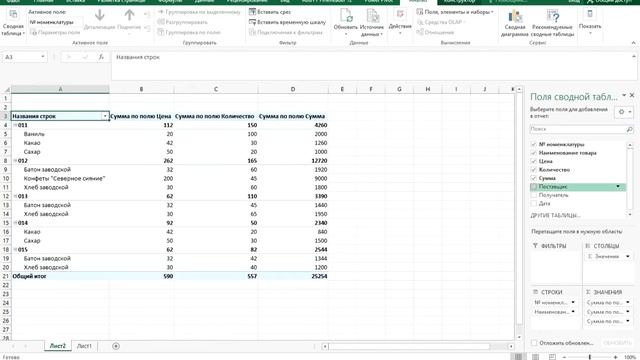Image resolution: width=640 pixels, height=360 pixels.
Task: Select the column D header
Action: (293, 89)
